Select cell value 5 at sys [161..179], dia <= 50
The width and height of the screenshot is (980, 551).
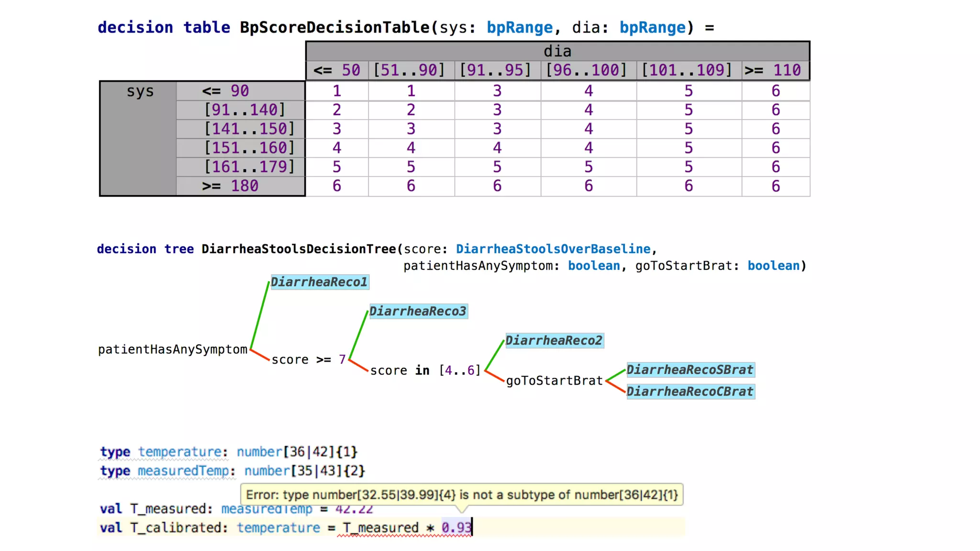(x=337, y=167)
